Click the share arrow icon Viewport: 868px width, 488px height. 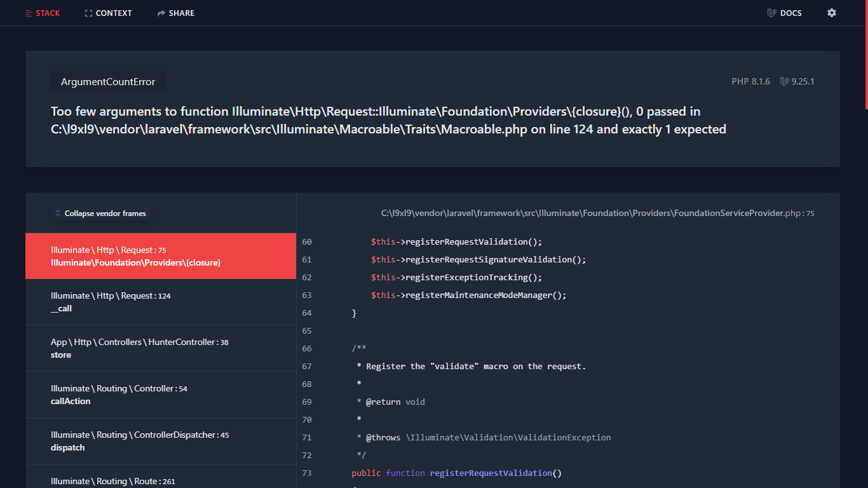161,13
